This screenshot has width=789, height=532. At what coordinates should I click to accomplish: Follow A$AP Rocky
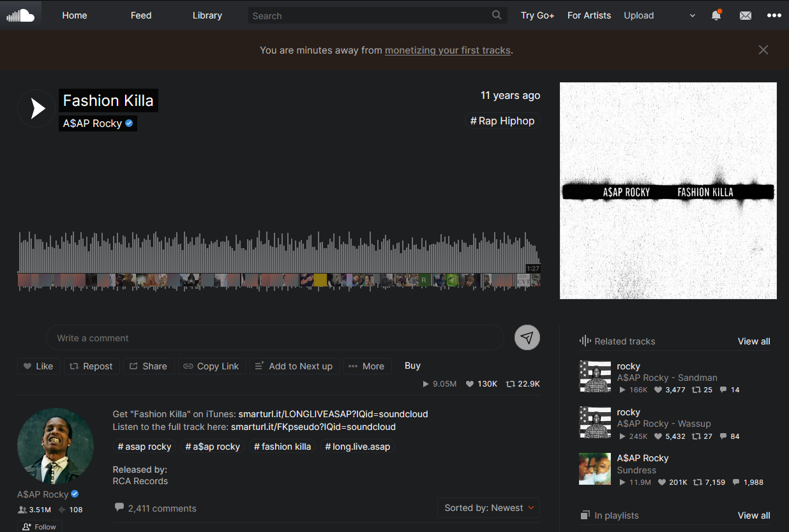(x=40, y=527)
